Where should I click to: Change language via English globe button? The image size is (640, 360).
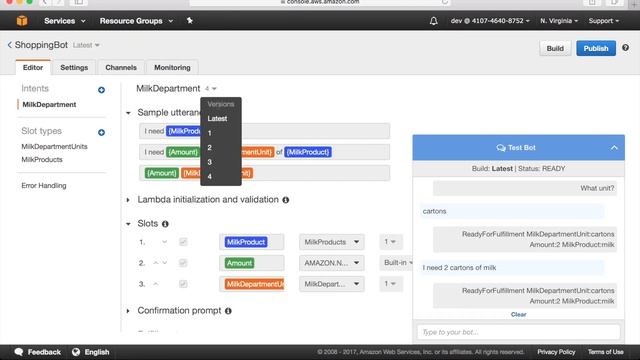click(x=90, y=352)
